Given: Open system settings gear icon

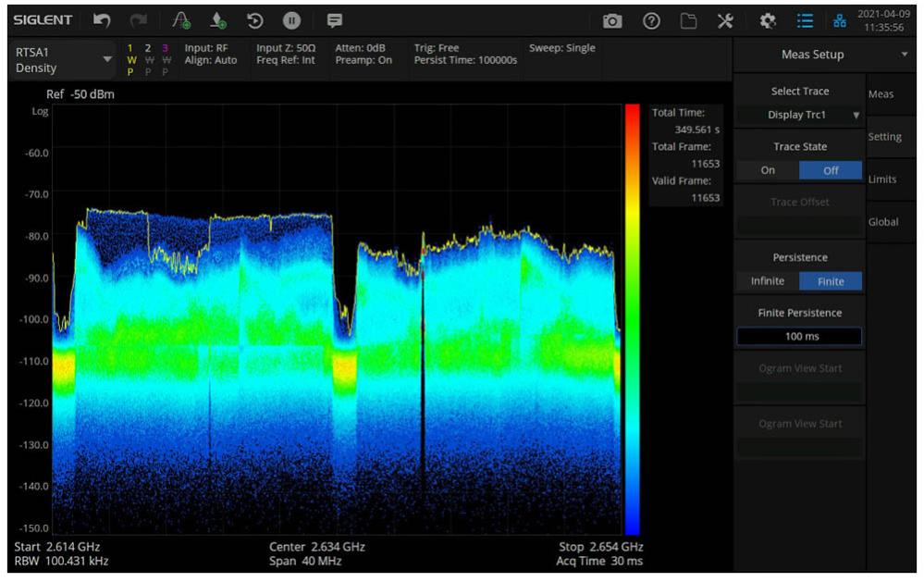Looking at the screenshot, I should 768,20.
